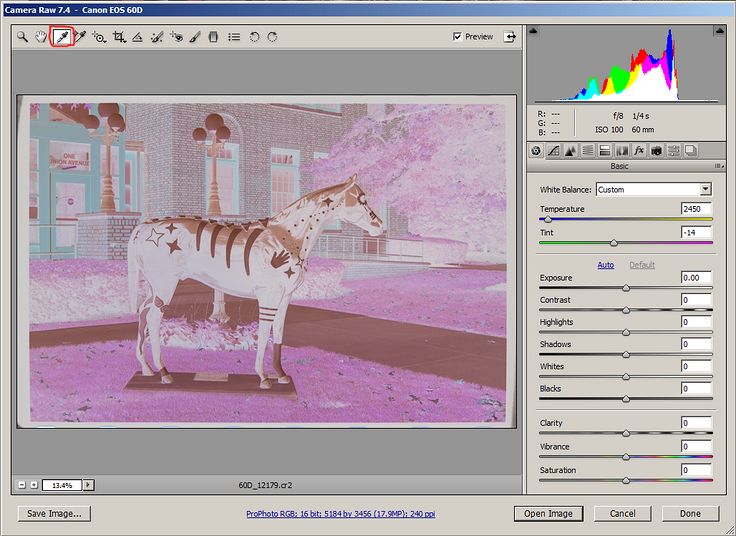
Task: Select the Hand tool
Action: tap(41, 37)
